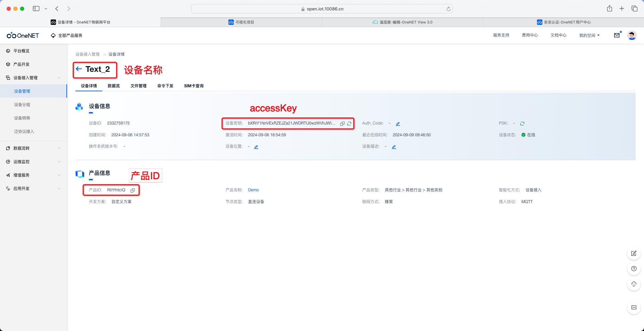Open the Demo product link

click(253, 190)
